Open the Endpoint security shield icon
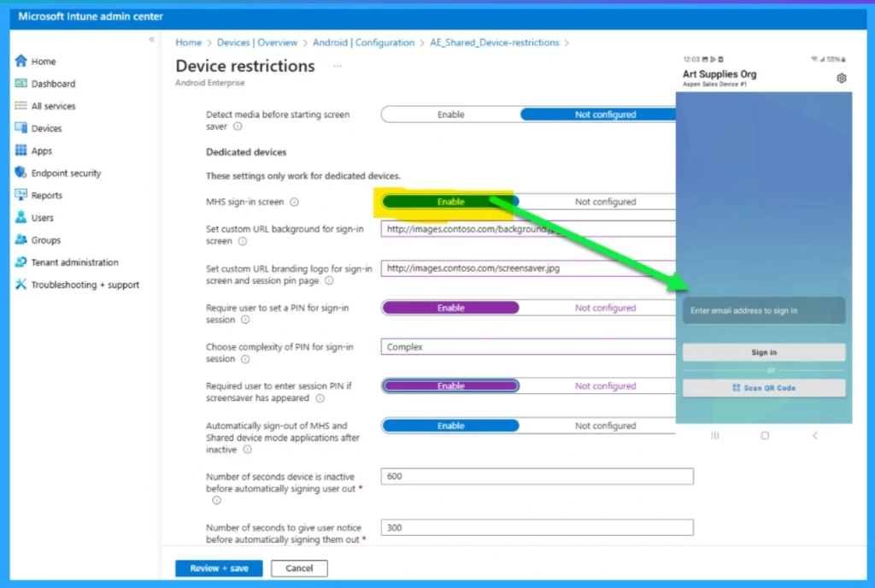Image resolution: width=875 pixels, height=588 pixels. [x=21, y=173]
